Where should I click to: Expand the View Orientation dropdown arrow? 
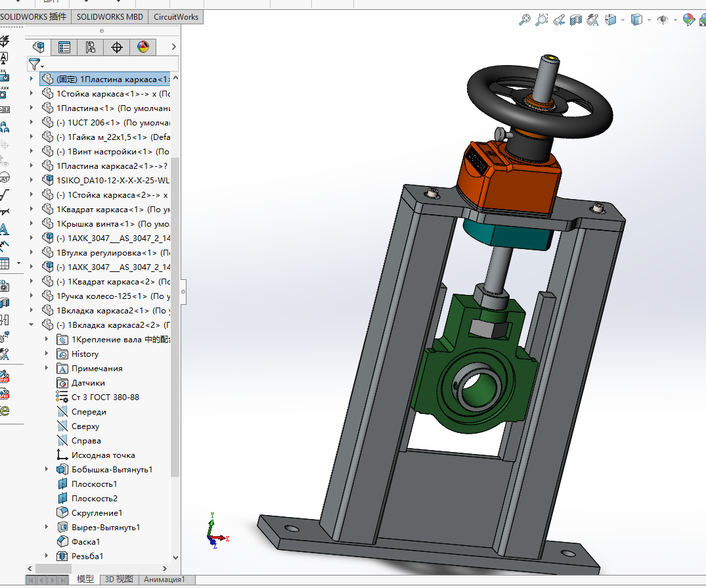[x=623, y=20]
